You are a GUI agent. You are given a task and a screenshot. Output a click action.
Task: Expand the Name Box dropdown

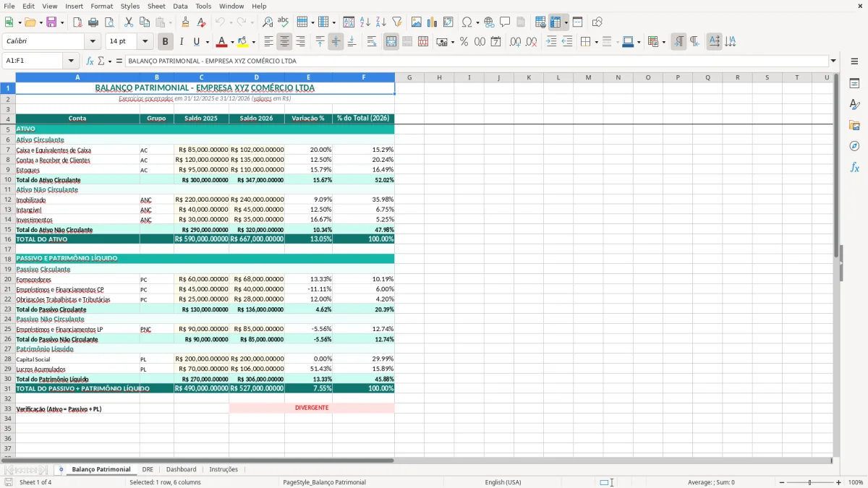(x=71, y=61)
